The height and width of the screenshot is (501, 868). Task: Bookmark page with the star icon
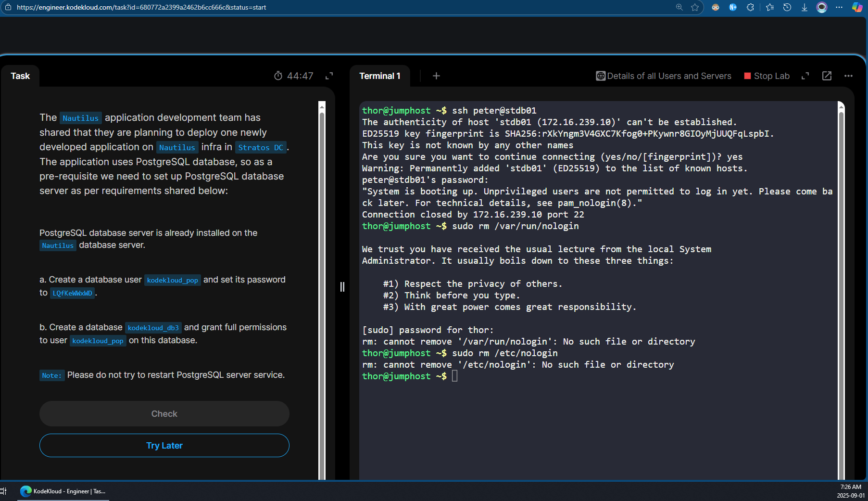(x=695, y=7)
